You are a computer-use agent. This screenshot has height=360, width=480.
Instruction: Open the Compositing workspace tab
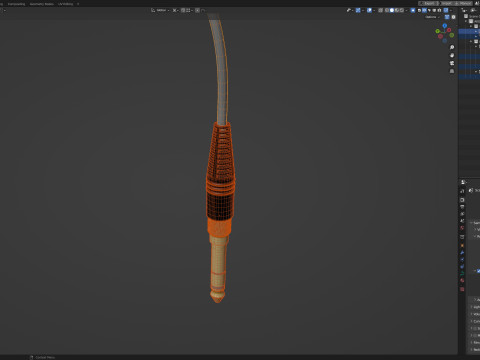click(x=16, y=4)
